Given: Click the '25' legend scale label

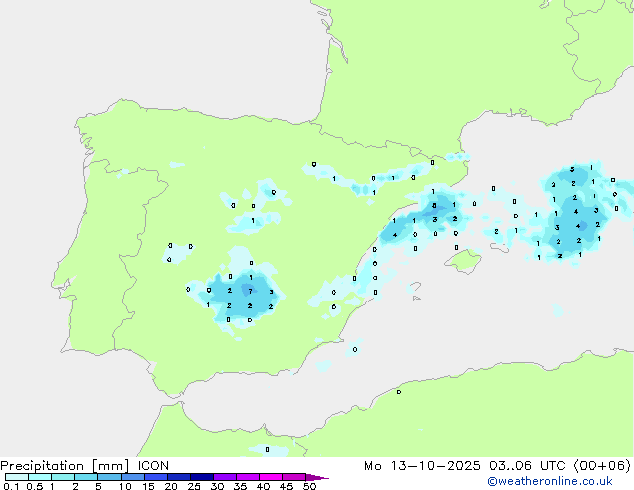Looking at the screenshot, I should pyautogui.click(x=194, y=486).
